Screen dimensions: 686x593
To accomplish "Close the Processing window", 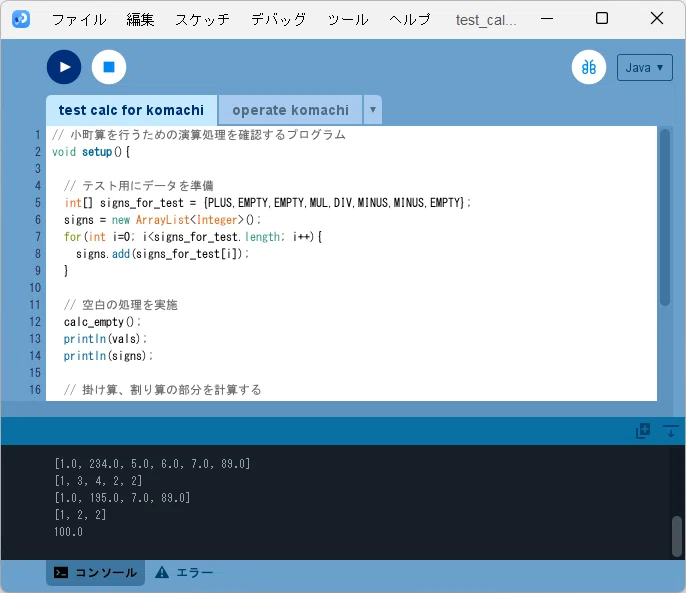I will (657, 18).
